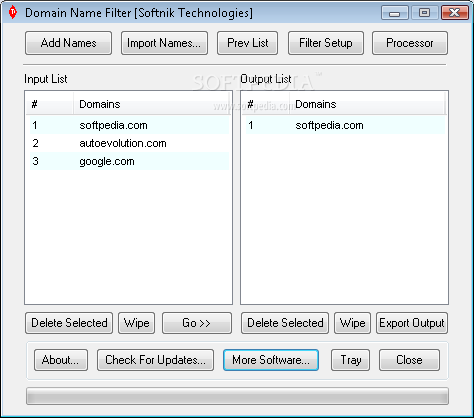
Task: Select softpedia.com in Input List
Action: click(129, 125)
